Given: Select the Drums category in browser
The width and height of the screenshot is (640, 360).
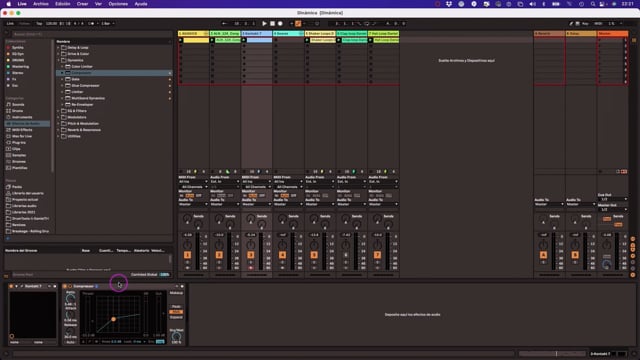Looking at the screenshot, I should 18,111.
